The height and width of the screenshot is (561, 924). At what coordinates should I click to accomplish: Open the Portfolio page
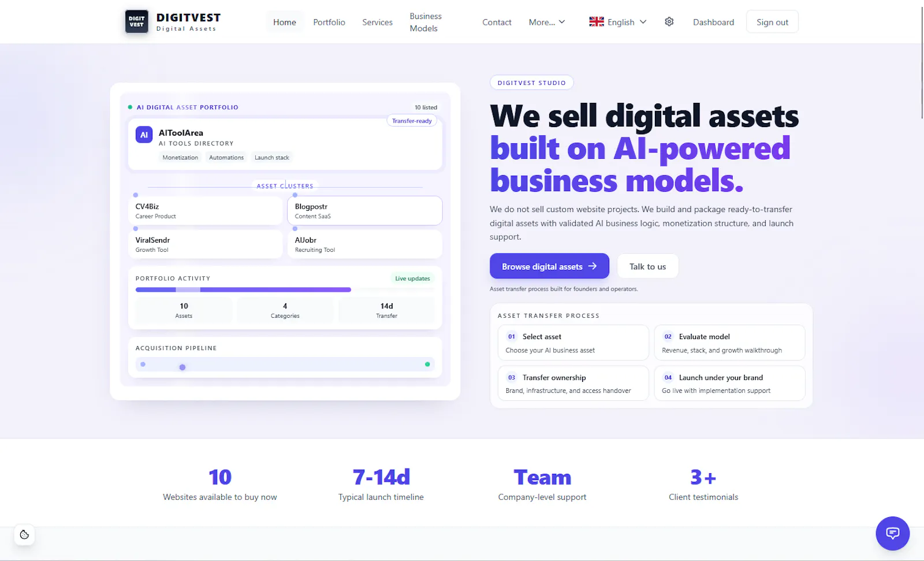329,22
